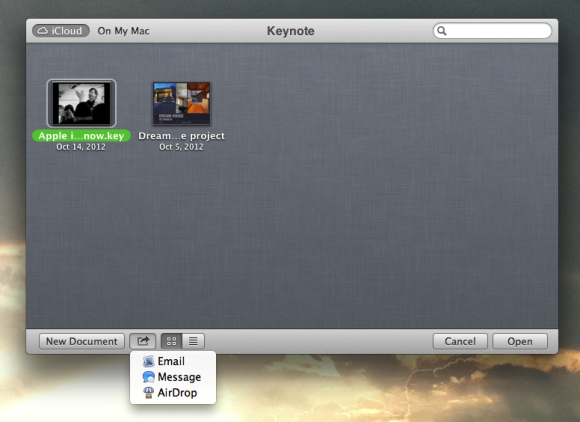This screenshot has width=580, height=422.
Task: Create a New Document
Action: click(x=82, y=341)
